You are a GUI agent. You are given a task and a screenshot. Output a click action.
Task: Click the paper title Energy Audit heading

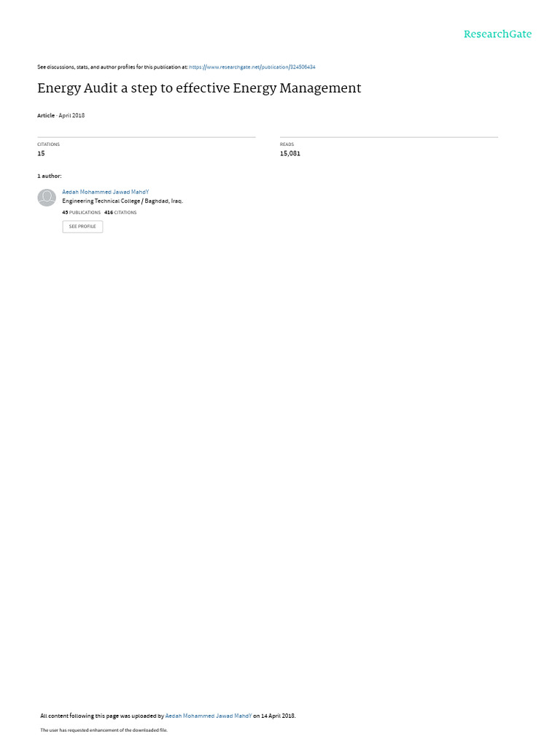coord(199,88)
